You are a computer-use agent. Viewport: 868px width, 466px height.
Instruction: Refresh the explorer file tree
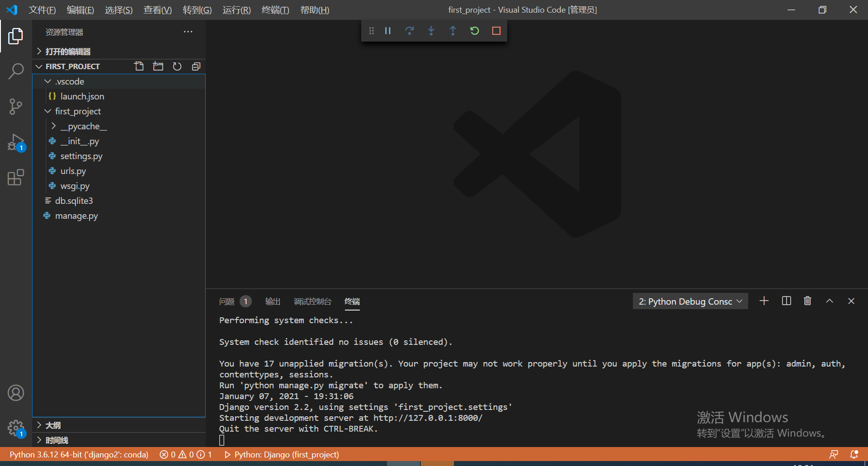(x=177, y=66)
